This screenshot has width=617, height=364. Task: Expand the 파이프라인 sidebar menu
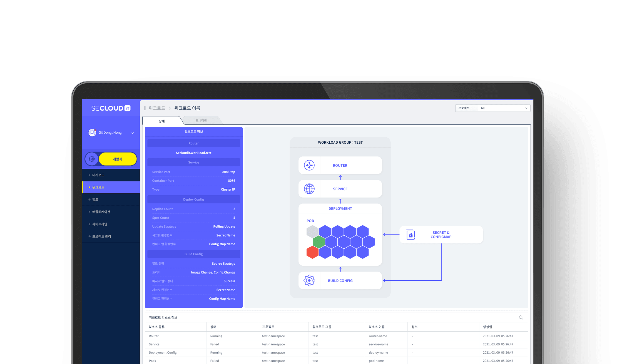[99, 224]
